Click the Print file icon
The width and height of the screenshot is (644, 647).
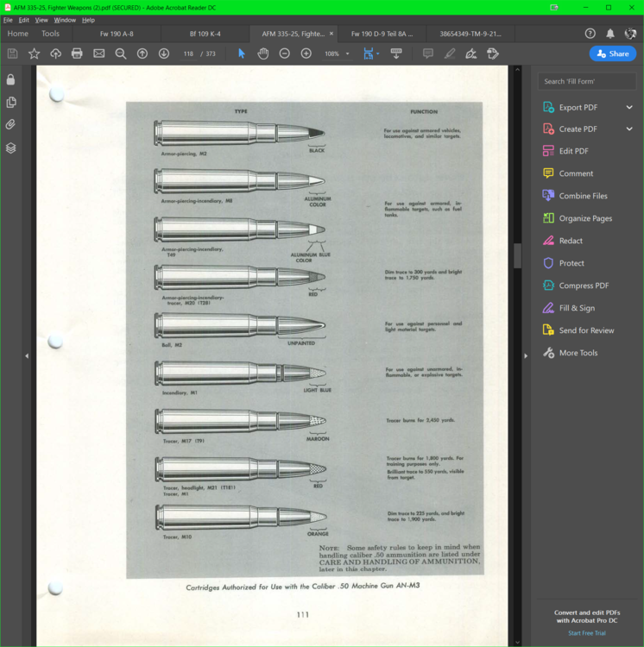coord(77,53)
